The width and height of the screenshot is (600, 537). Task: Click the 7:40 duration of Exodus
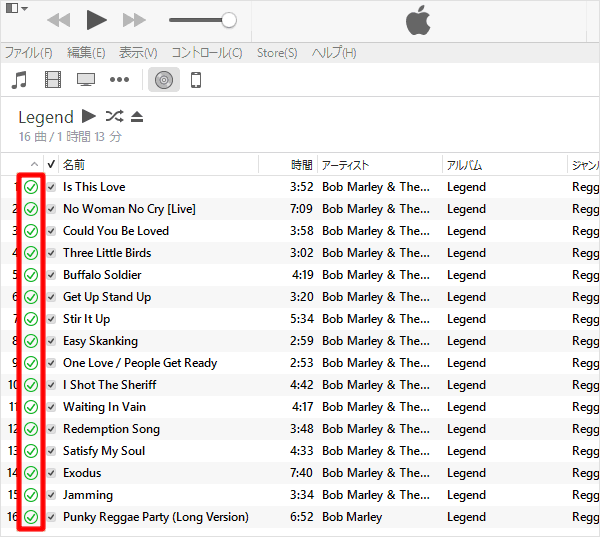(x=301, y=473)
